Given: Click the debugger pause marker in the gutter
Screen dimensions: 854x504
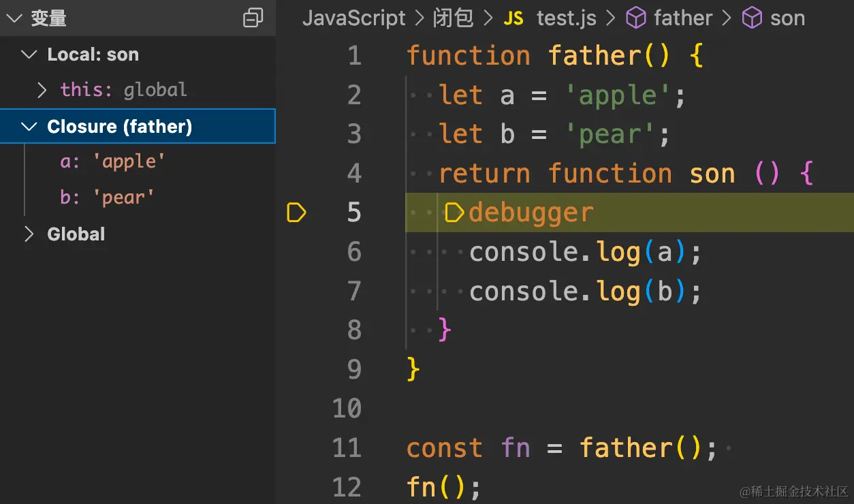Looking at the screenshot, I should [x=297, y=213].
